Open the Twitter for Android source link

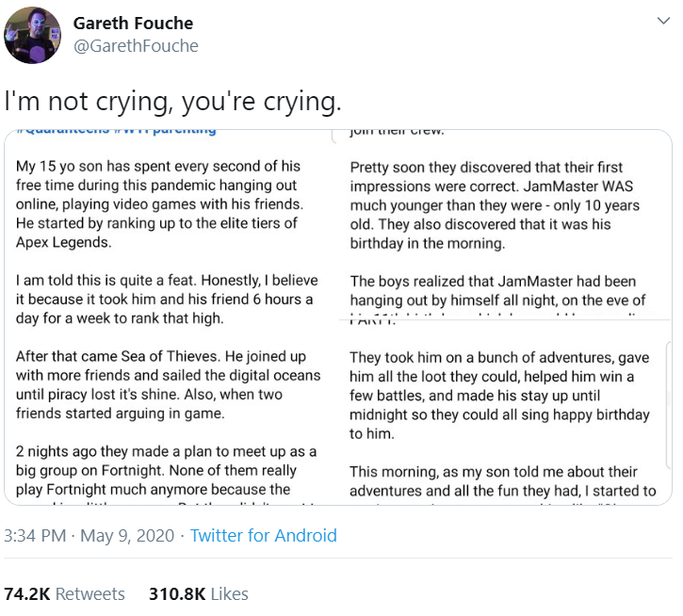tap(263, 536)
